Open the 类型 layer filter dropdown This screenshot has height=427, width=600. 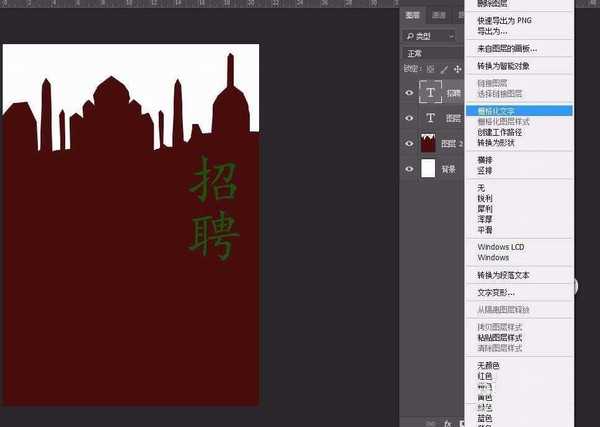click(x=430, y=35)
